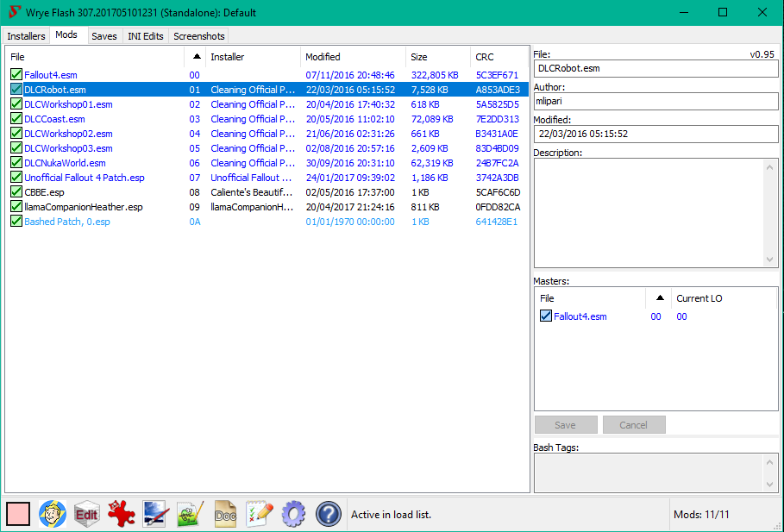The image size is (784, 532).
Task: Select Unofficial Fallout 4 Patch.esp name
Action: pos(85,178)
